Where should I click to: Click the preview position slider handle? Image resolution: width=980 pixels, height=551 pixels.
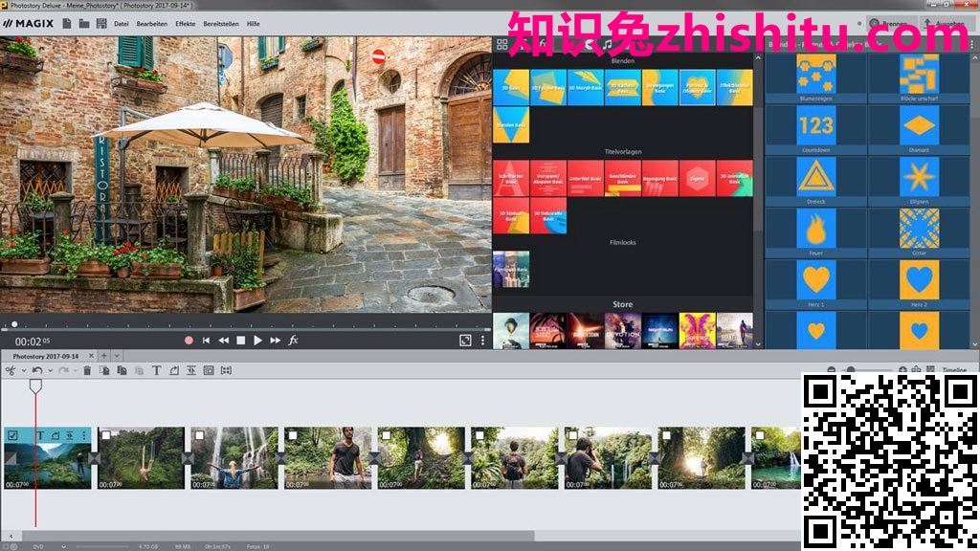tap(14, 324)
